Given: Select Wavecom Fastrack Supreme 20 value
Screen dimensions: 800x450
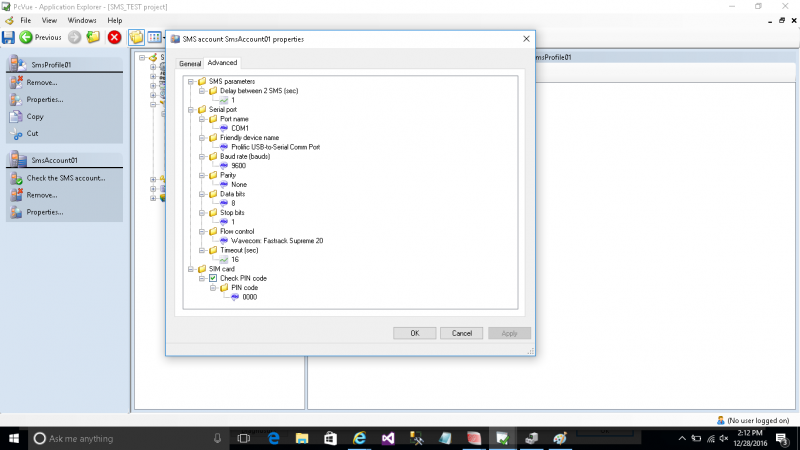Looking at the screenshot, I should (x=277, y=241).
